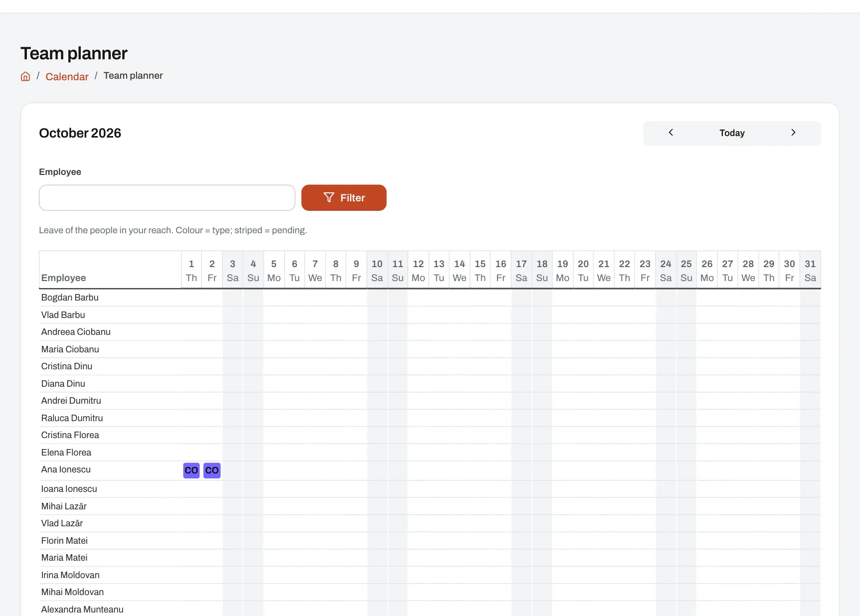
Task: Select employee Cristina Florea
Action: (x=70, y=435)
